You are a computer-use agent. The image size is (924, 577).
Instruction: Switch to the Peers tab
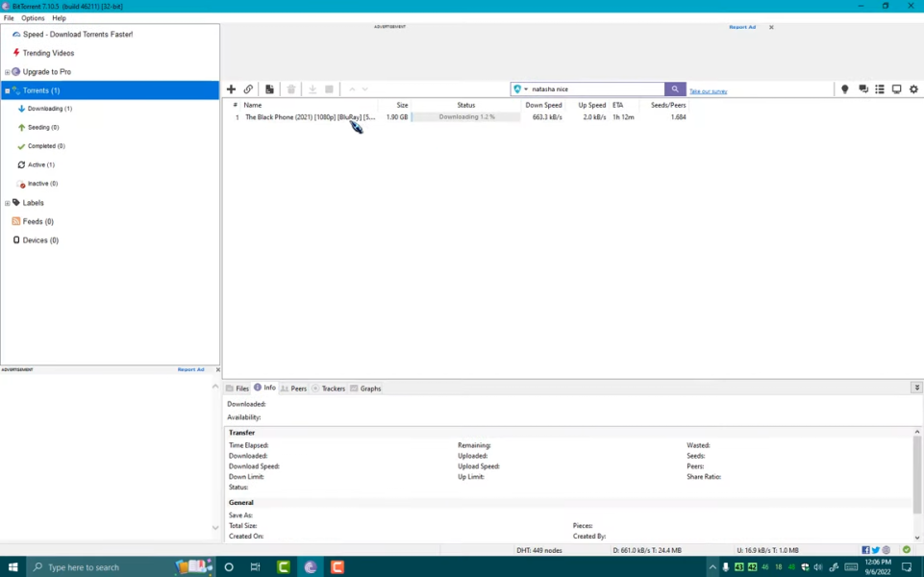(293, 389)
